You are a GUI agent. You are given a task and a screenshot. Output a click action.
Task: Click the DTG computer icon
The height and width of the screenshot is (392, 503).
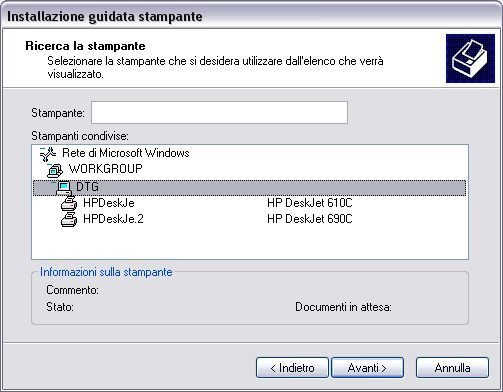pos(64,188)
